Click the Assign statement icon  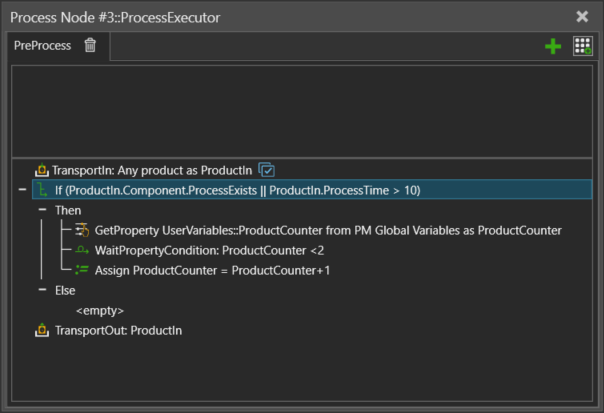coord(82,270)
